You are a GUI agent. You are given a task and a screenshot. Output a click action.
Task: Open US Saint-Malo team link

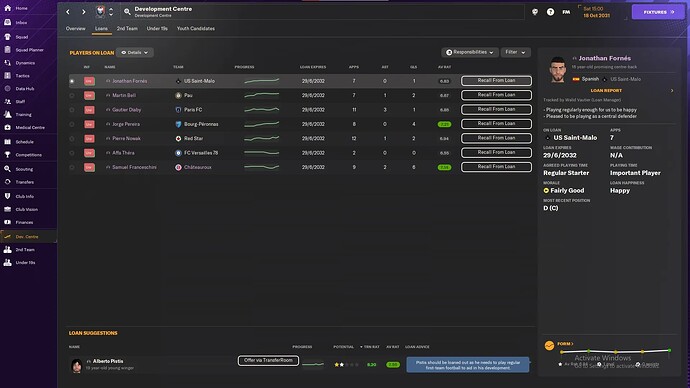[199, 81]
